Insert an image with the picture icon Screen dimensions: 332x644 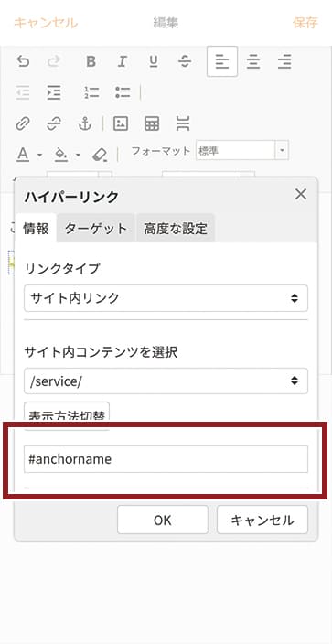(x=121, y=123)
